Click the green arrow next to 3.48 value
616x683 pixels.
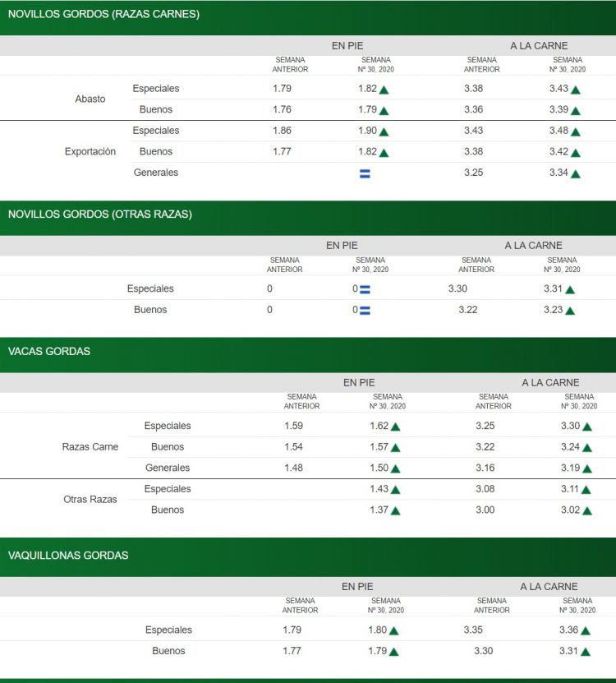coord(576,132)
